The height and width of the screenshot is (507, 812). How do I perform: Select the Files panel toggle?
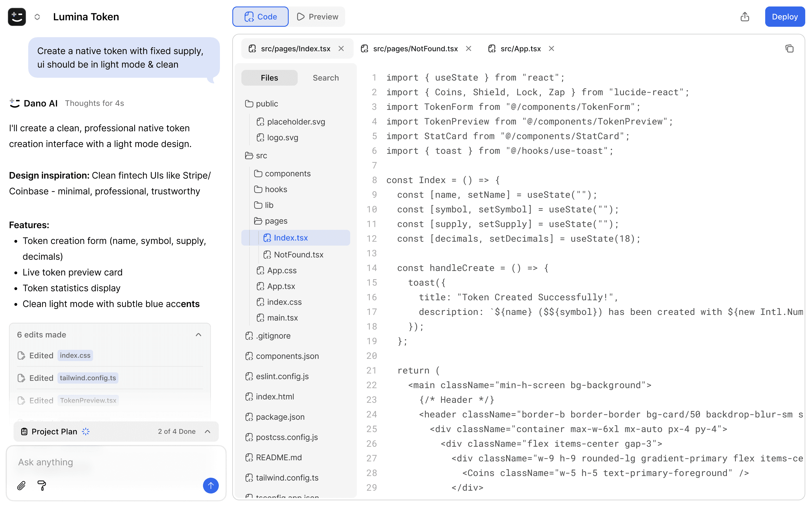click(x=269, y=78)
